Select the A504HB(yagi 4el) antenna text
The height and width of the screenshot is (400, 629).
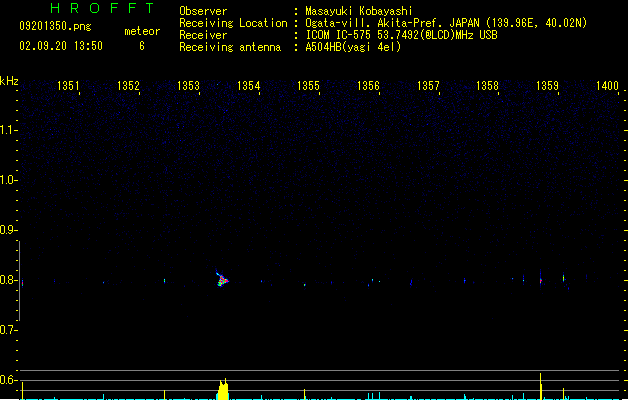pos(353,47)
